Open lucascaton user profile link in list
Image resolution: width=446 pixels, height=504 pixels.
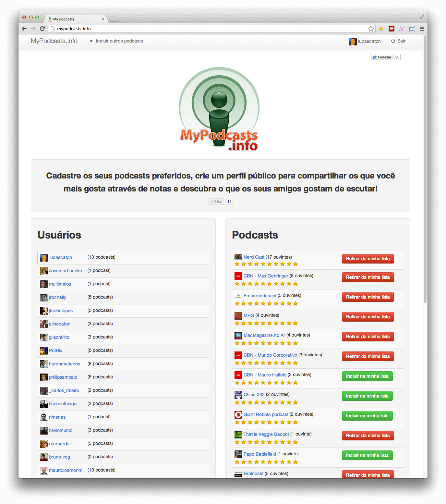pyautogui.click(x=60, y=257)
